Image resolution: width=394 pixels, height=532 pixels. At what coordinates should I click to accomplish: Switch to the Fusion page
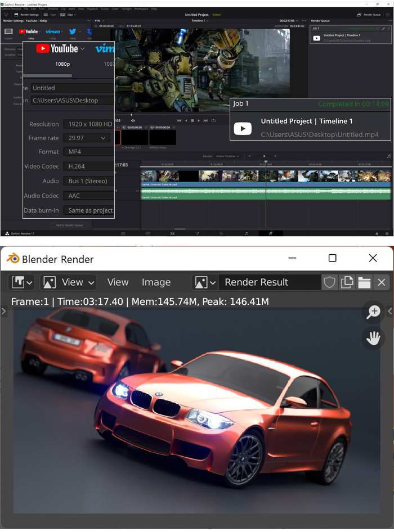(197, 233)
